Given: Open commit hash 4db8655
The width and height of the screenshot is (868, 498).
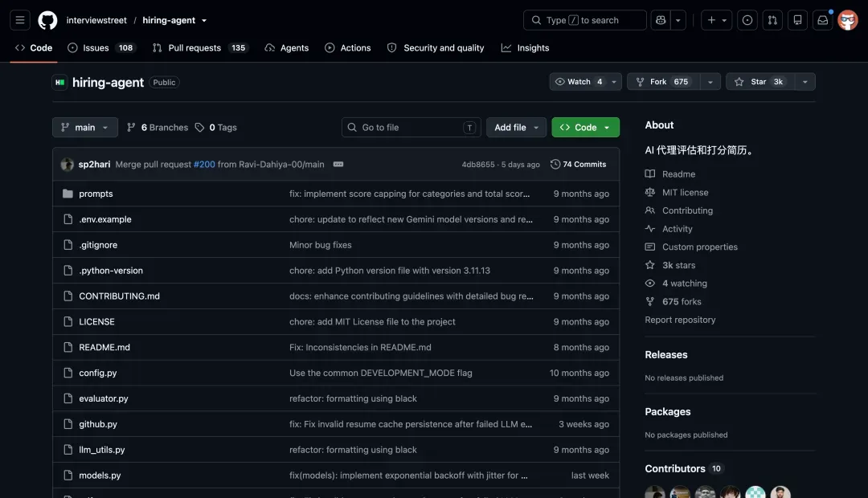Looking at the screenshot, I should tap(478, 165).
